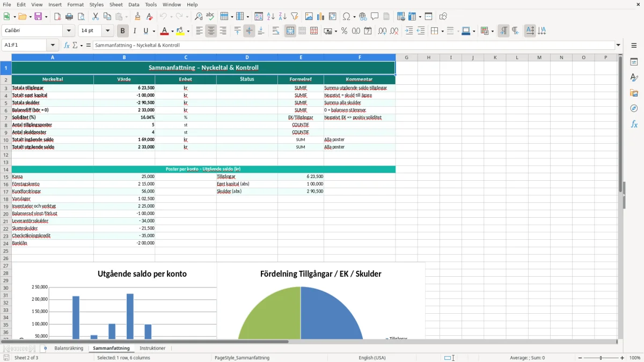Click the English (USA) language status
644x362 pixels.
point(372,358)
